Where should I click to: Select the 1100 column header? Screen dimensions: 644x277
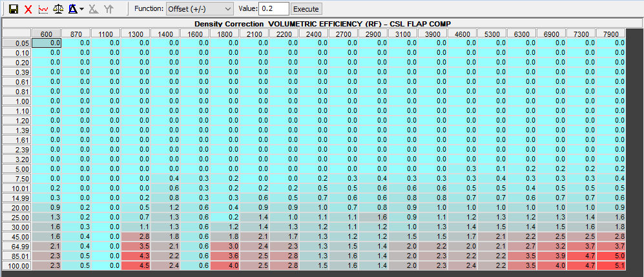coord(105,34)
